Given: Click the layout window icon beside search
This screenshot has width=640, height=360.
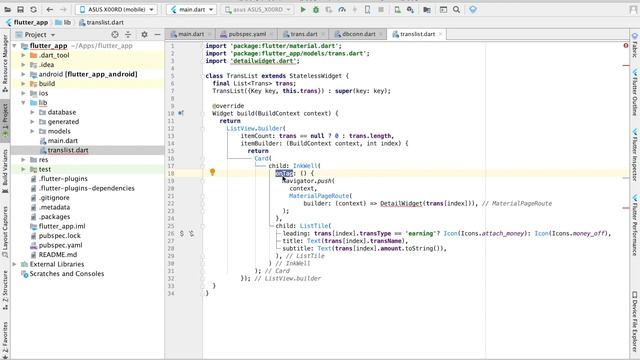Looking at the screenshot, I should (443, 9).
